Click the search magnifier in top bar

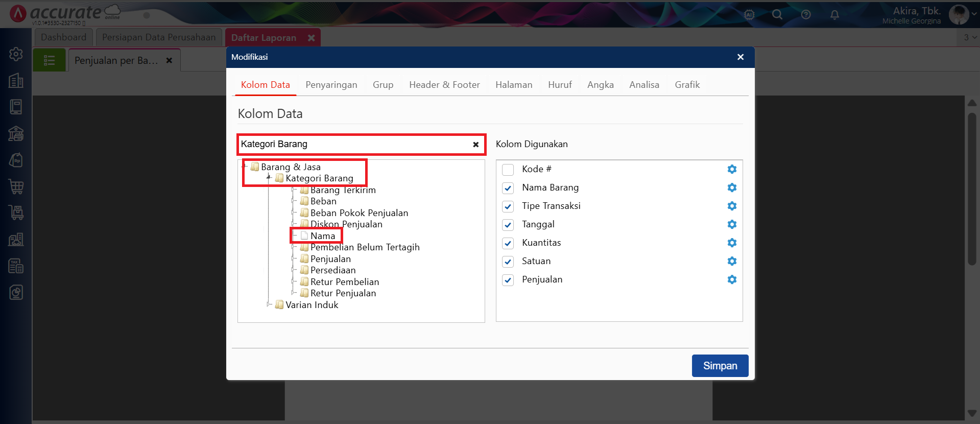tap(777, 15)
